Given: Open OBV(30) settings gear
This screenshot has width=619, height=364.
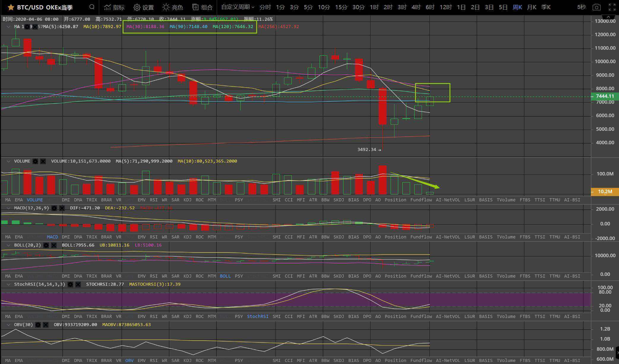Looking at the screenshot, I should click(x=38, y=325).
